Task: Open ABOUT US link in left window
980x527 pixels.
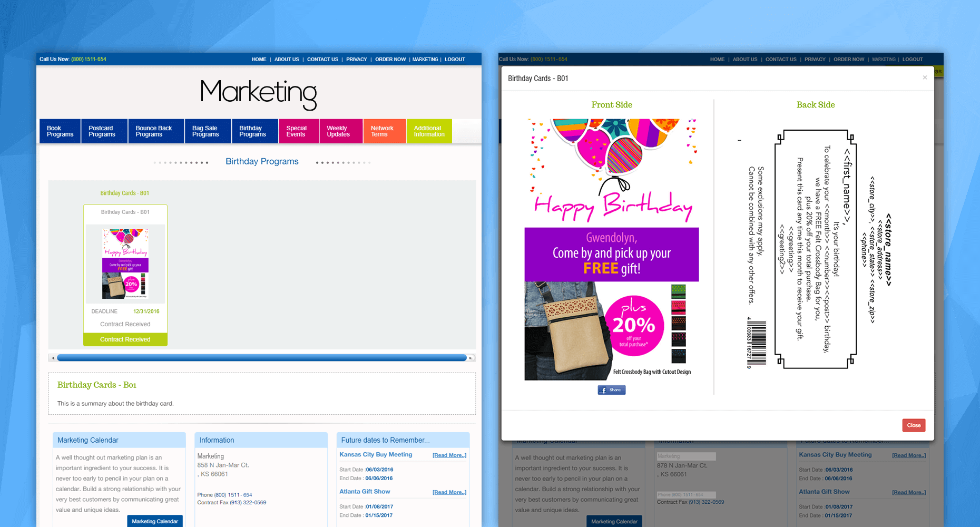Action: click(287, 60)
